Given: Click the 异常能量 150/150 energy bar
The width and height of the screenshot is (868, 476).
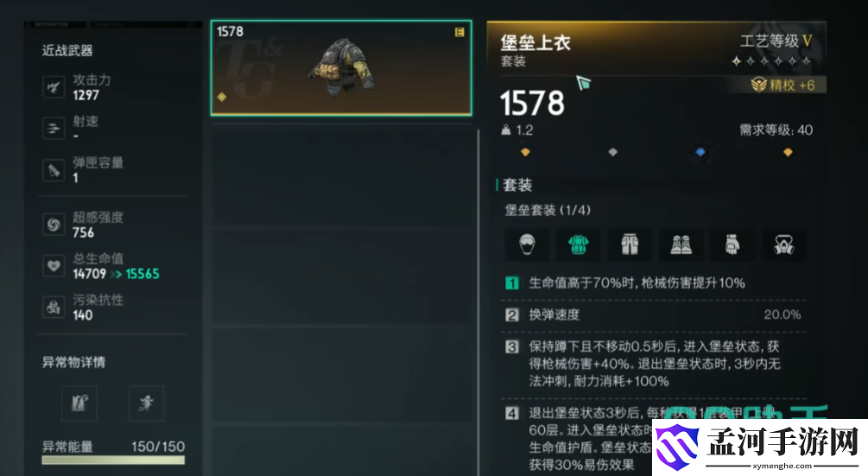Looking at the screenshot, I should (x=113, y=460).
